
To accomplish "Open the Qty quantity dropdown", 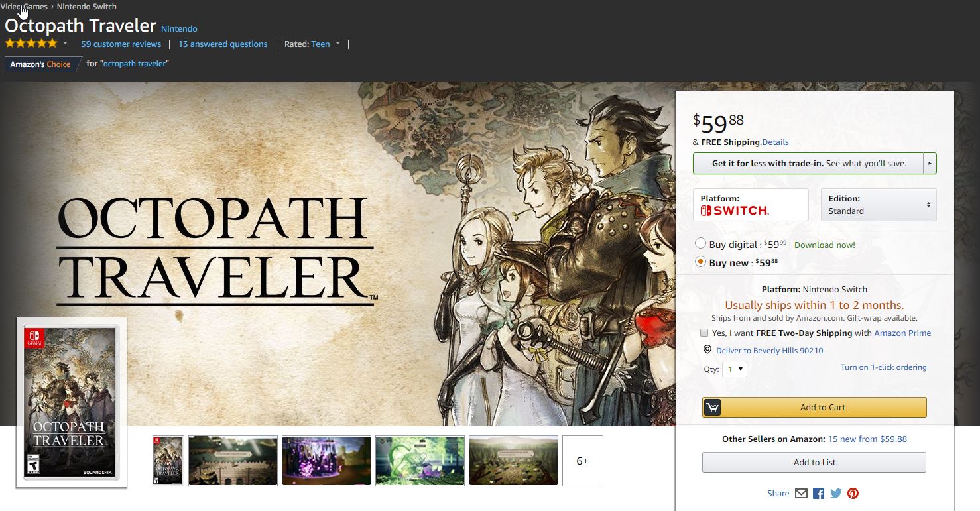I will tap(735, 369).
